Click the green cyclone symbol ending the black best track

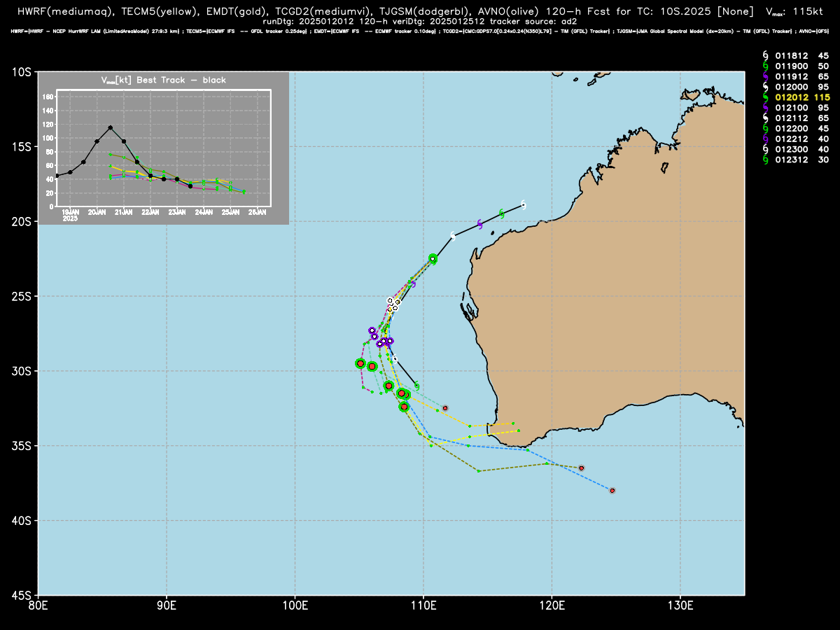416,386
